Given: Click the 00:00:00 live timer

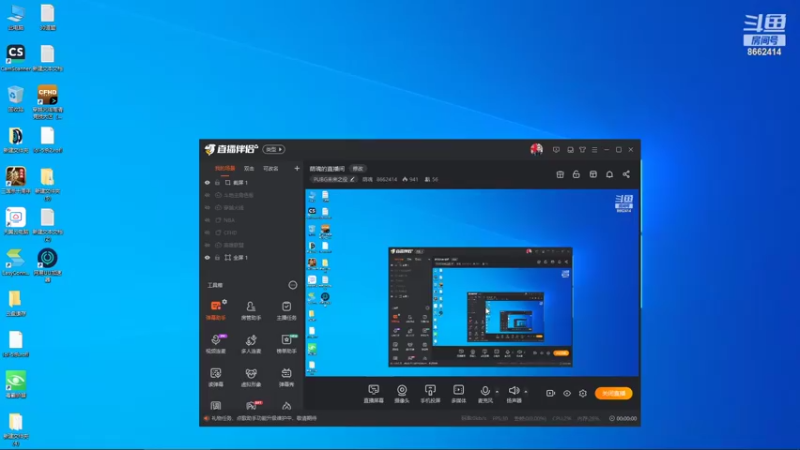Looking at the screenshot, I should click(626, 418).
